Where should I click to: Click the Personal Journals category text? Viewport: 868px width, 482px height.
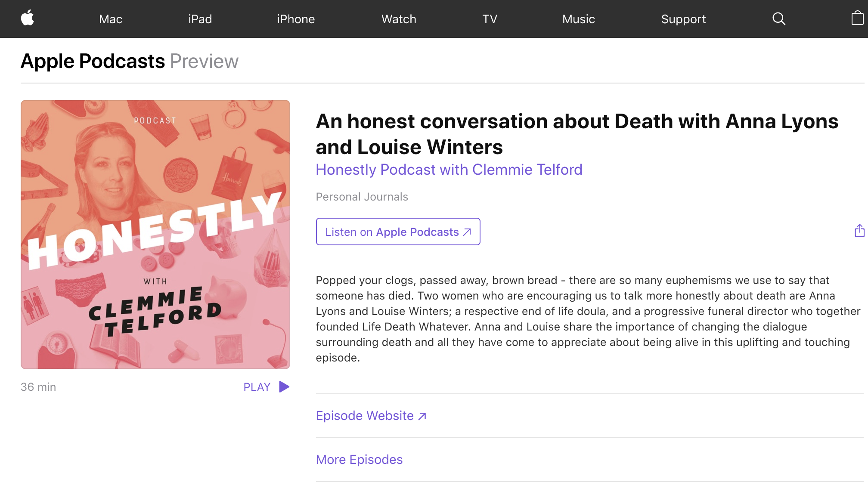[362, 197]
